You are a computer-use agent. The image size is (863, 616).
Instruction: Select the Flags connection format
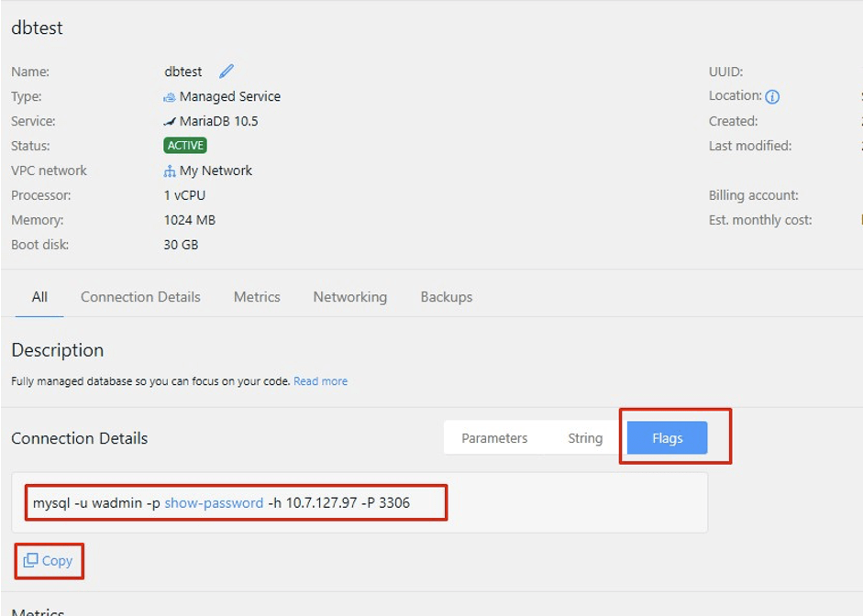(667, 437)
